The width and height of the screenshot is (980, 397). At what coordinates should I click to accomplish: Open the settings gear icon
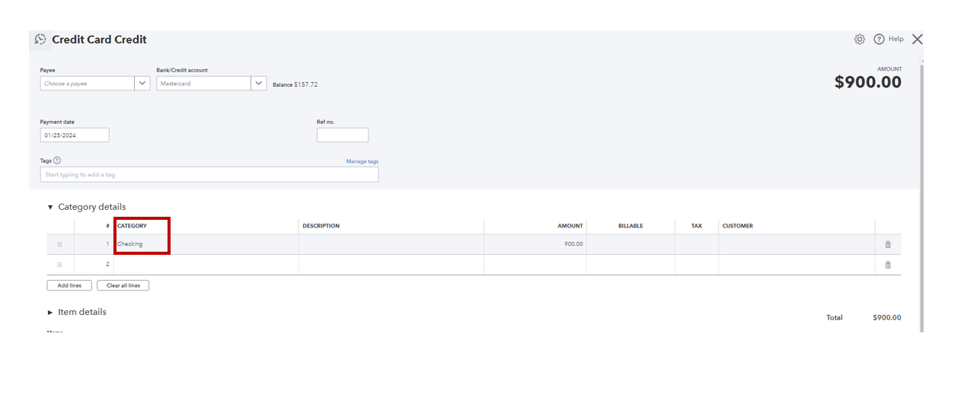860,40
